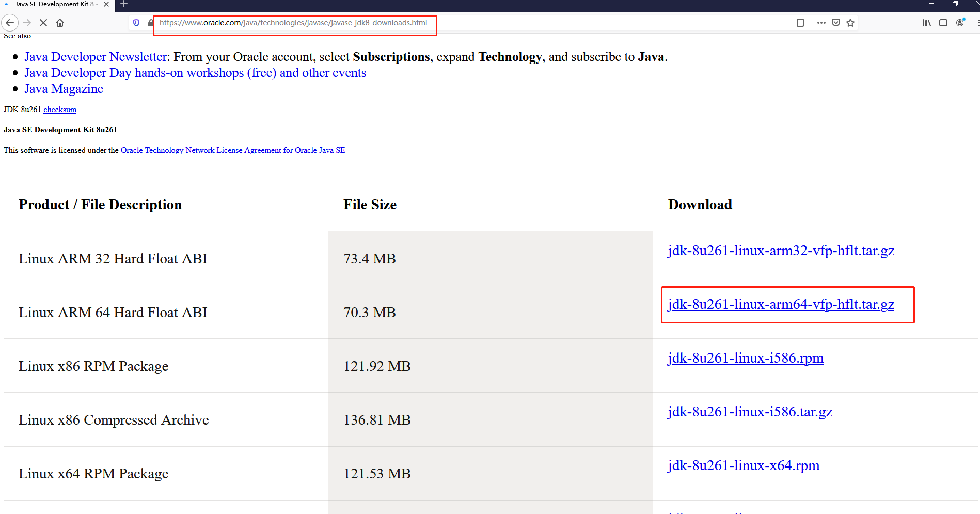This screenshot has height=514, width=980.
Task: Go forward with the forward arrow
Action: (x=27, y=23)
